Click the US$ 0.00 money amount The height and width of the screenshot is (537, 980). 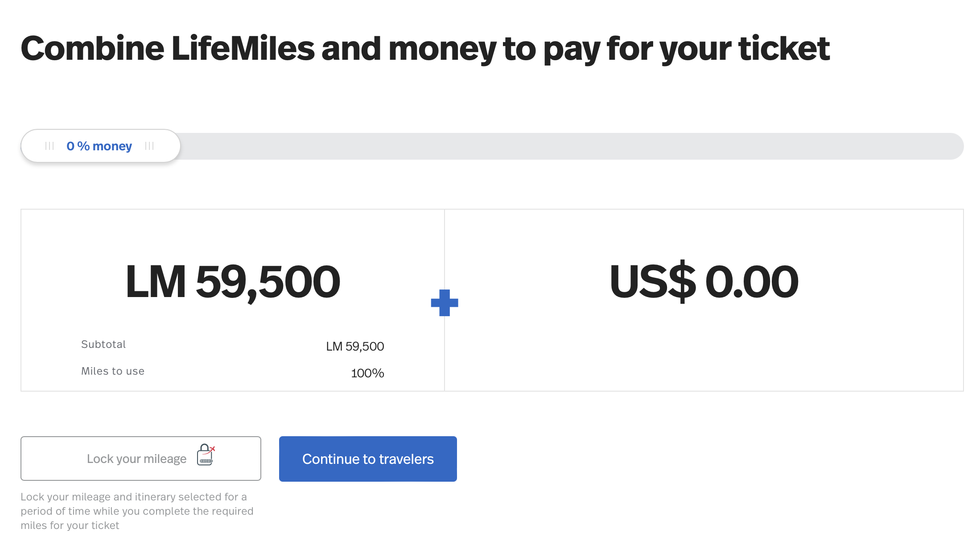[x=704, y=282]
